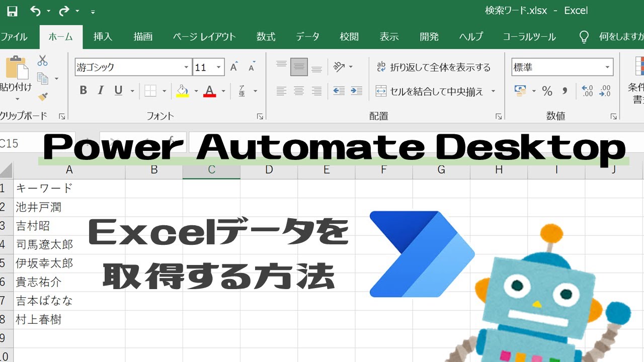This screenshot has width=644, height=362.
Task: Open the クリップボード dialog launcher
Action: (62, 116)
